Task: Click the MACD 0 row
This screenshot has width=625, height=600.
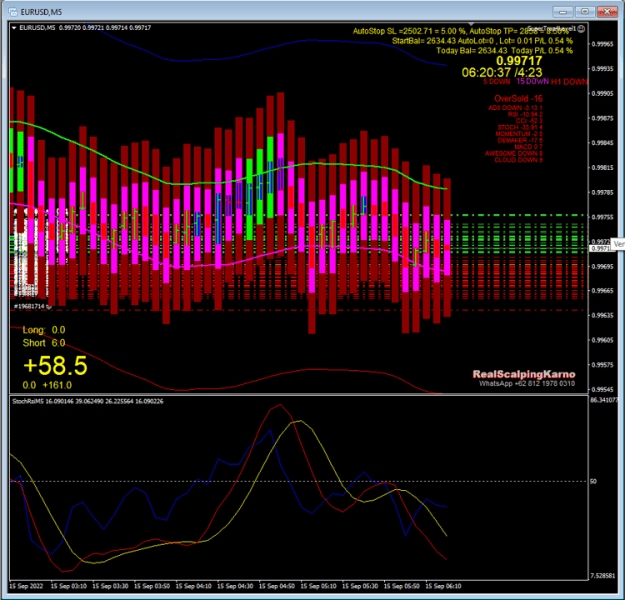Action: (528, 147)
